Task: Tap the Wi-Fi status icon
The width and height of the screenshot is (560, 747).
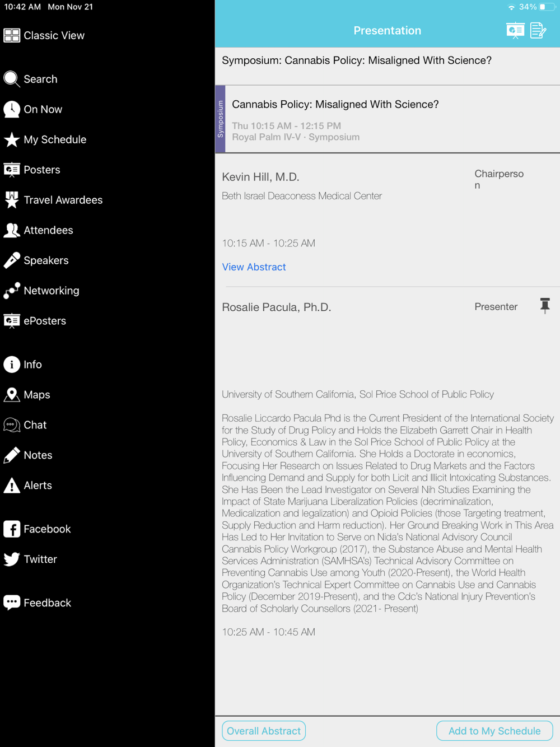Action: [x=511, y=7]
